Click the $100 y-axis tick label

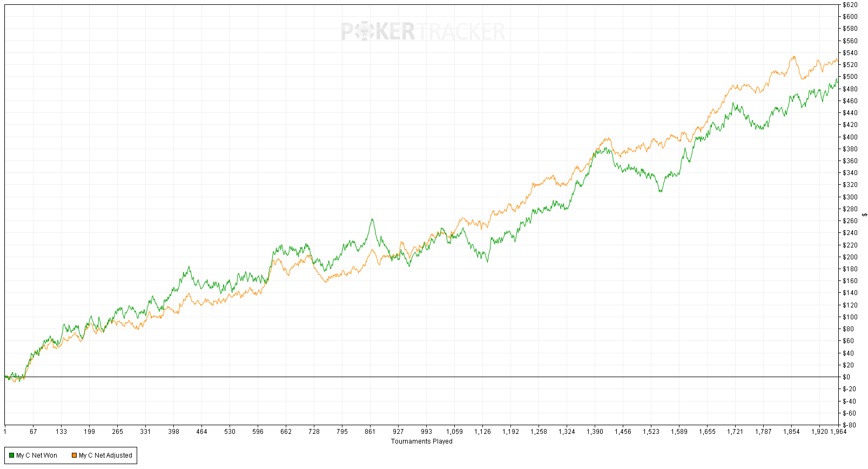(x=850, y=317)
